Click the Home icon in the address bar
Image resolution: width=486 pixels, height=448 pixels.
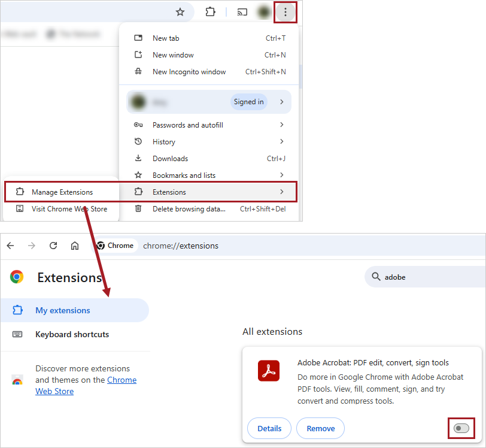click(75, 246)
